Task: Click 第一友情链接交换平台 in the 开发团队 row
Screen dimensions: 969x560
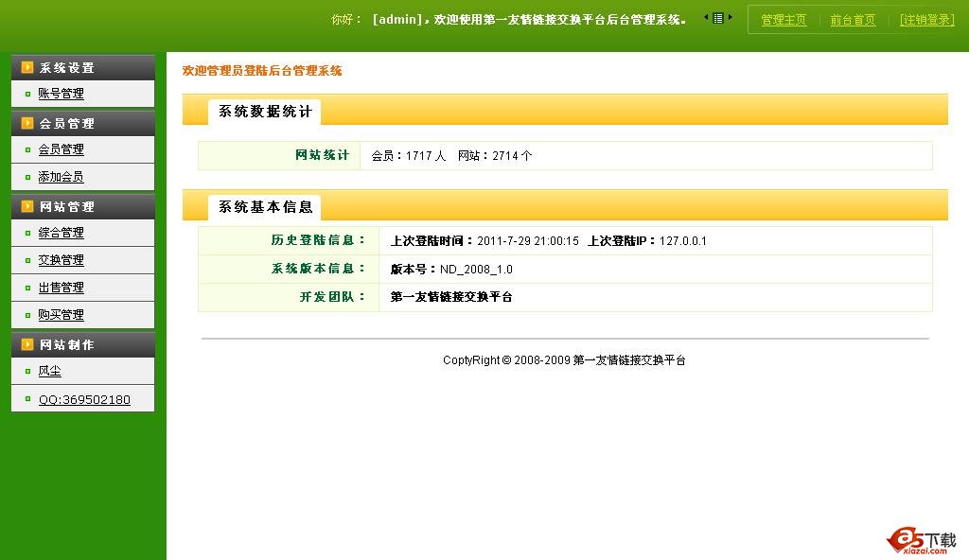Action: click(x=451, y=297)
